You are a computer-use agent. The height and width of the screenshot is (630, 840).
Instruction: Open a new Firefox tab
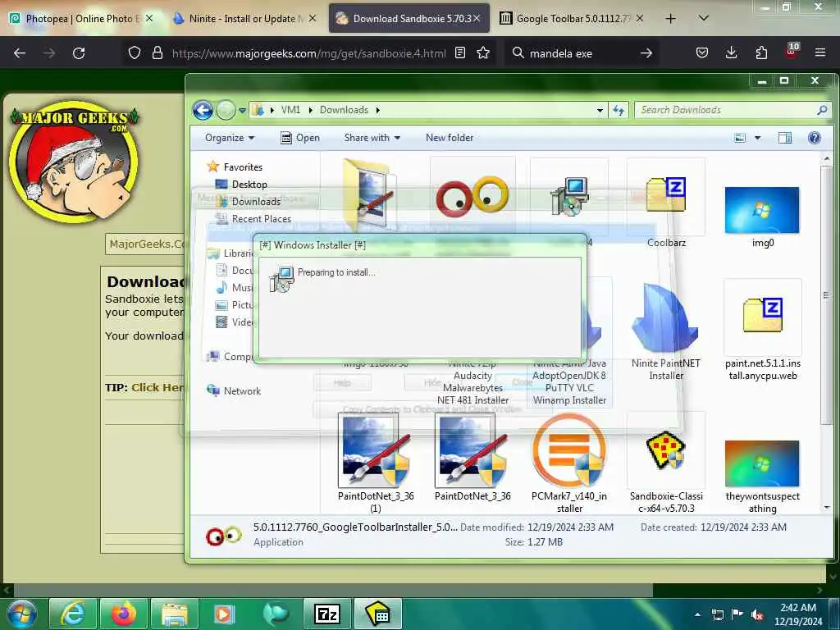[670, 19]
